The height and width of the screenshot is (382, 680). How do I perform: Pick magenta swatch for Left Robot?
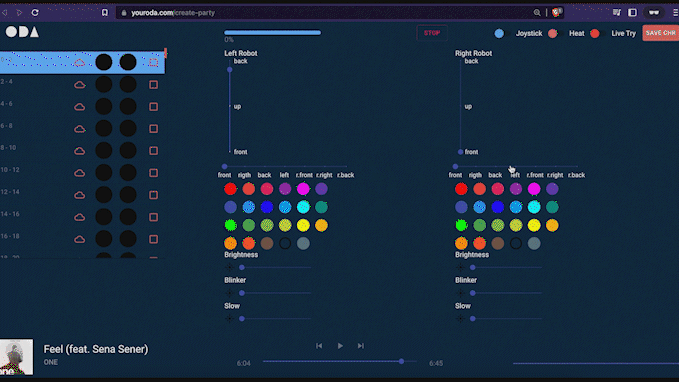[x=303, y=189]
